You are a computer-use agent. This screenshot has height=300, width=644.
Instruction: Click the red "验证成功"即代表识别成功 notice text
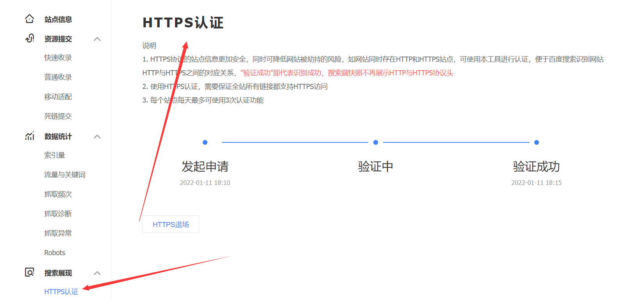click(347, 73)
